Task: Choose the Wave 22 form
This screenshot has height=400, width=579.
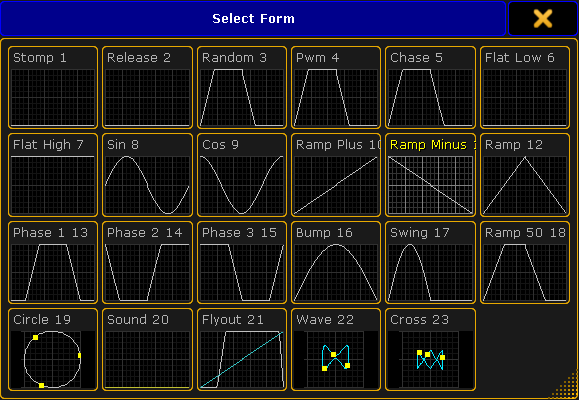Action: (336, 349)
